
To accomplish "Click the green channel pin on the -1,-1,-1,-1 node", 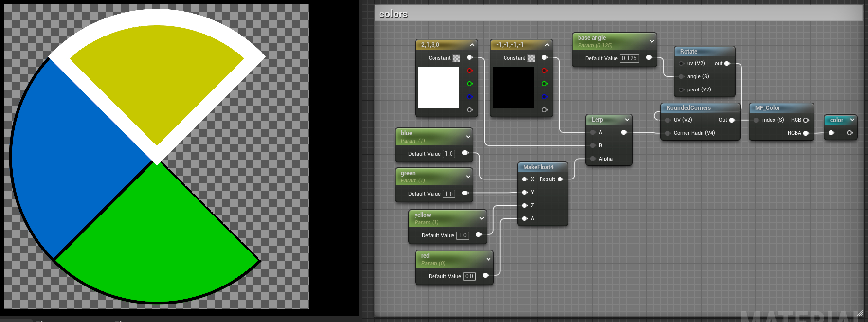I will pyautogui.click(x=544, y=84).
